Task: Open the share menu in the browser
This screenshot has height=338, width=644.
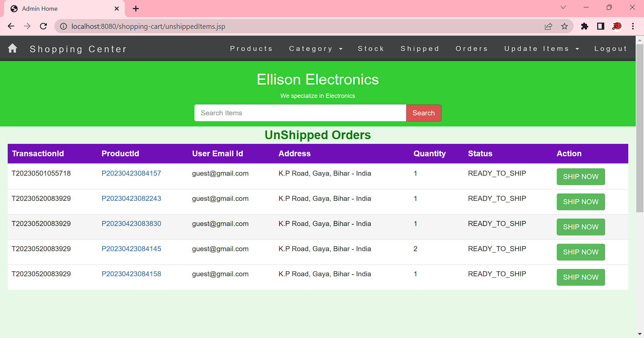Action: [548, 26]
